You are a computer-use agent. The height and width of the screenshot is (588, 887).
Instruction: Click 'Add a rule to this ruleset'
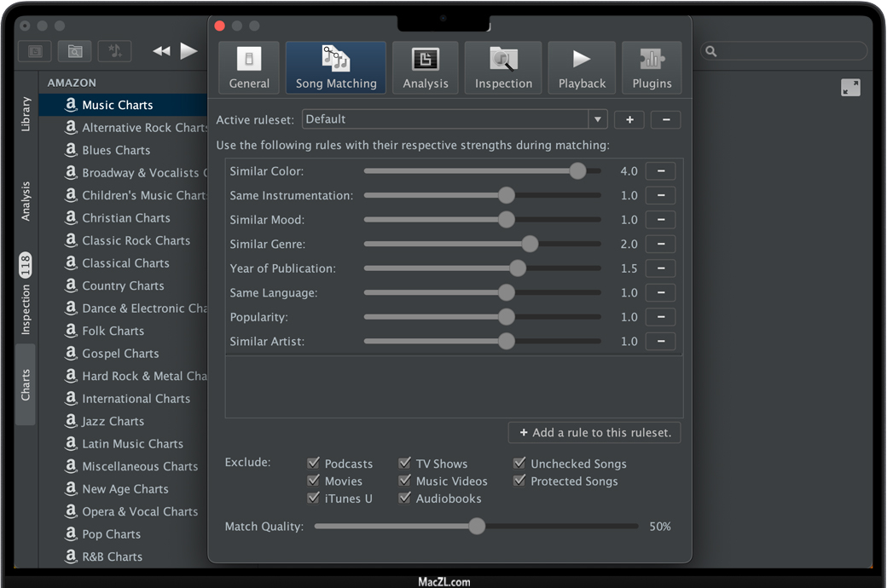(x=594, y=433)
